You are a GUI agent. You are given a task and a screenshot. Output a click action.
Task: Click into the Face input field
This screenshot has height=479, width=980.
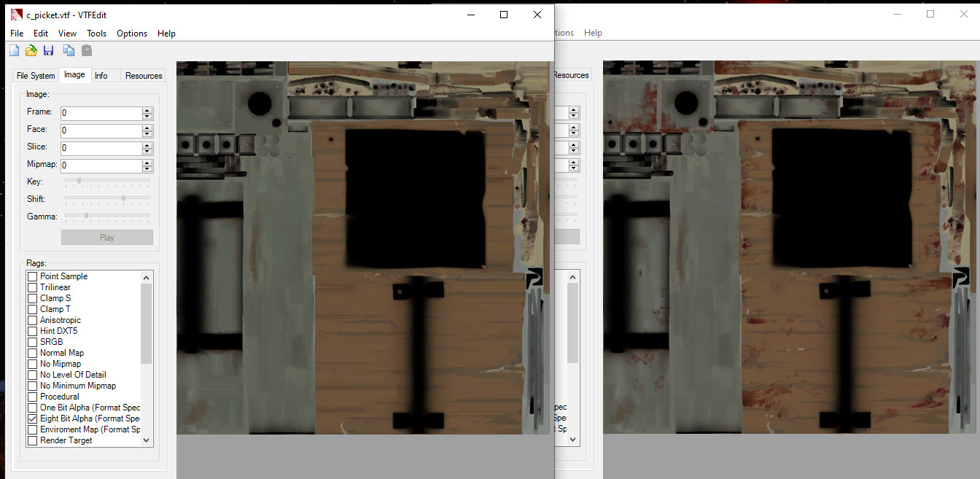tap(101, 131)
